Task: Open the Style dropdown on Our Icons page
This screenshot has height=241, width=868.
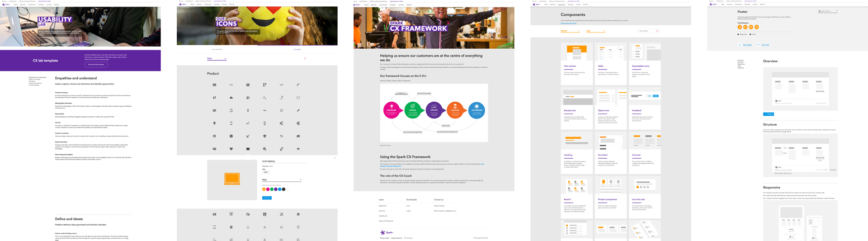Action: click(217, 58)
